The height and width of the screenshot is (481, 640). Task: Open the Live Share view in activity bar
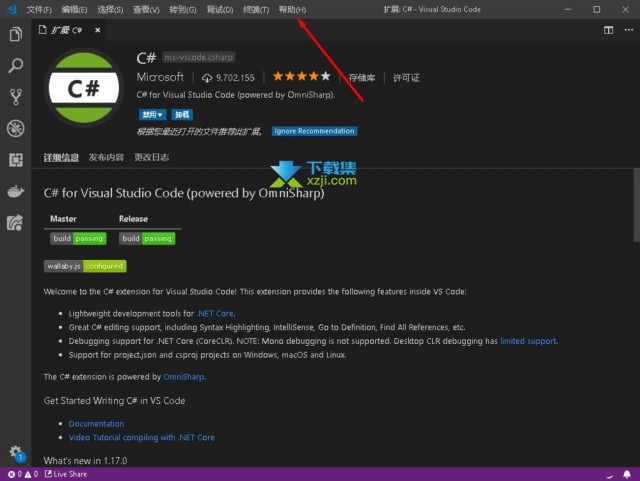click(16, 223)
